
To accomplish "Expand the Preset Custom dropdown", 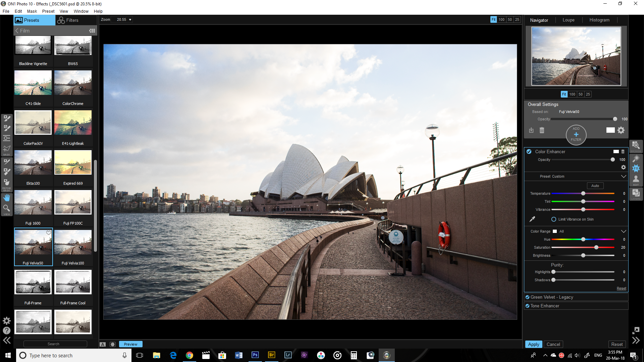I will pyautogui.click(x=624, y=176).
